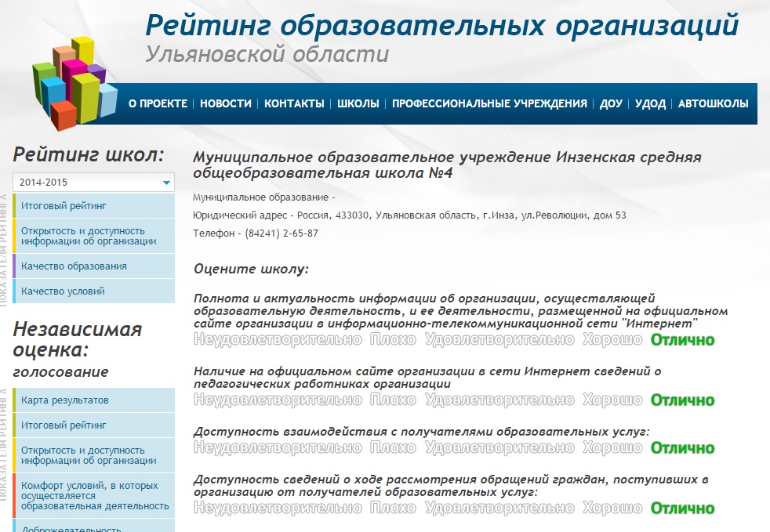Viewport: 770px width, 532px height.
Task: Open the 2014-2015 year dropdown
Action: [x=94, y=182]
